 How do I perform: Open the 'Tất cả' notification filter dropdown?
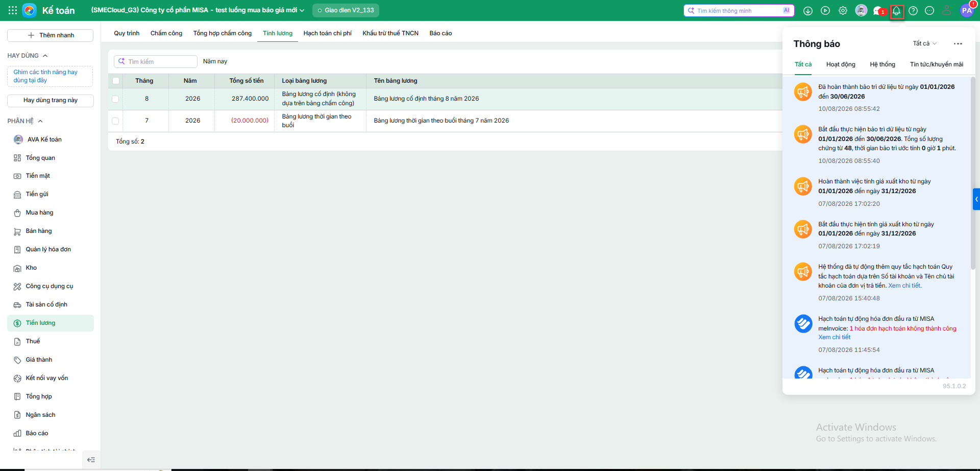(x=924, y=43)
